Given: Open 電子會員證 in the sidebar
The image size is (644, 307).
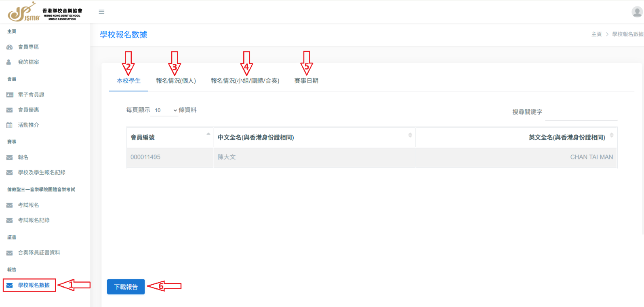Looking at the screenshot, I should tap(31, 95).
